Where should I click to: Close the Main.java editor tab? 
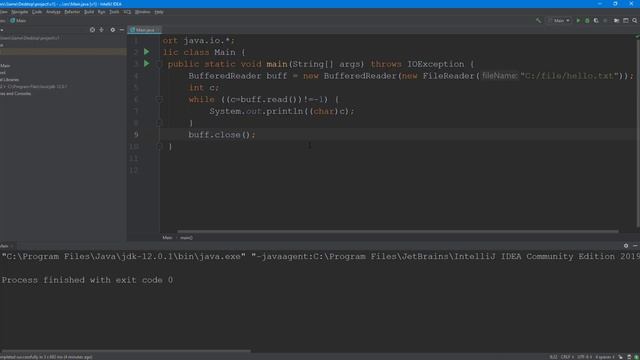pyautogui.click(x=158, y=30)
